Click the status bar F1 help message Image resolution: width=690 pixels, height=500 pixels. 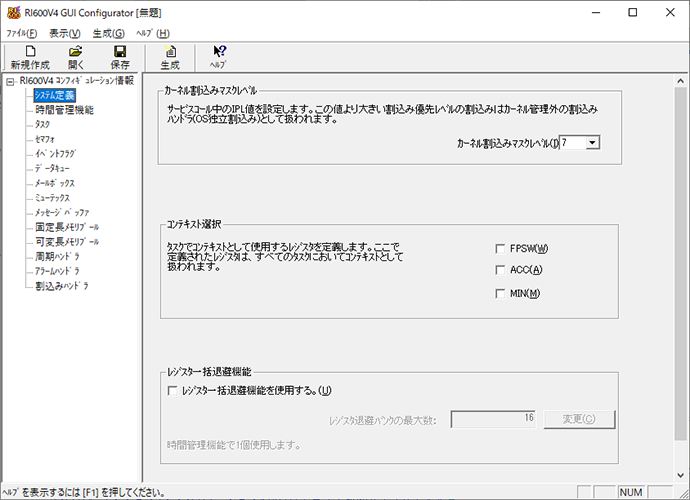[x=84, y=493]
